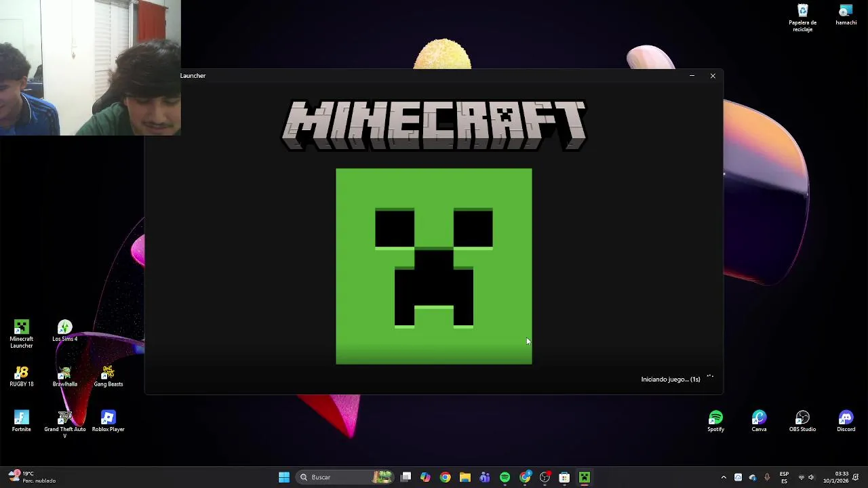Open the Windows Start menu
The image size is (868, 488).
(284, 477)
